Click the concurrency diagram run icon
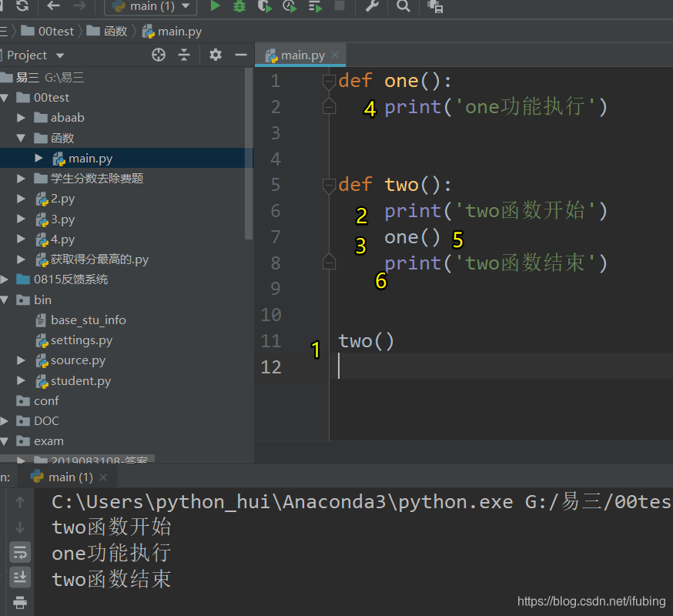673x616 pixels. (315, 6)
